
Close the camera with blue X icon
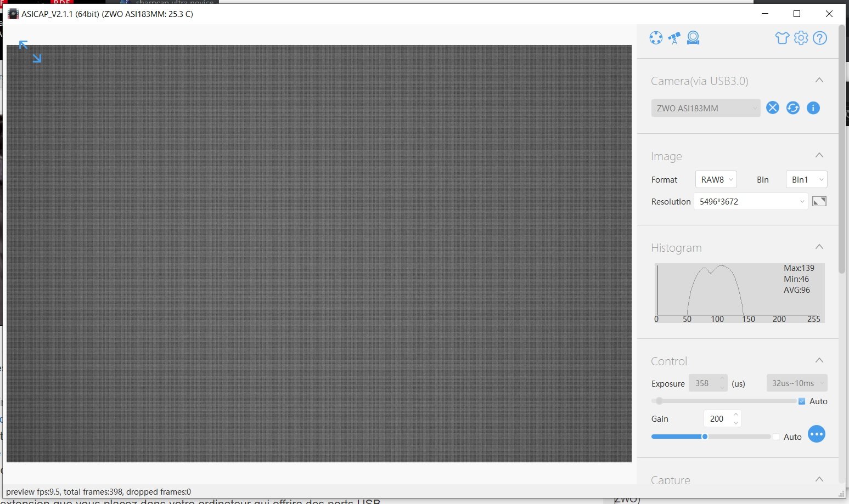coord(773,107)
